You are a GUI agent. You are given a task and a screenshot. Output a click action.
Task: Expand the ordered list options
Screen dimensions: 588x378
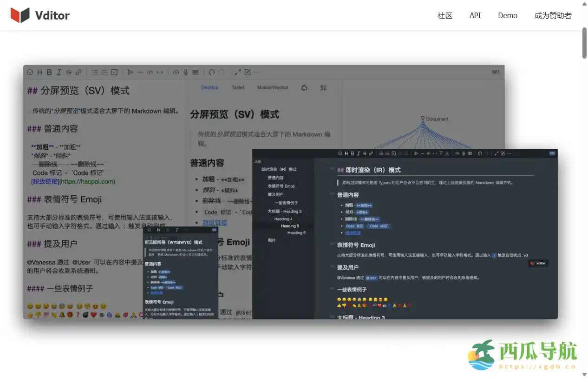[x=105, y=72]
